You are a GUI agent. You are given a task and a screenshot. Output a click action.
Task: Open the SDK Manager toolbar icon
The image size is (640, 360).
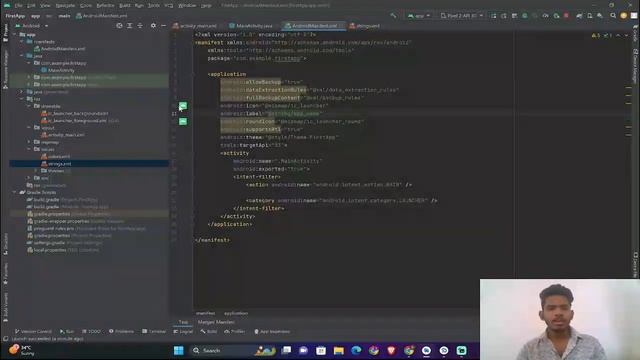[600, 16]
